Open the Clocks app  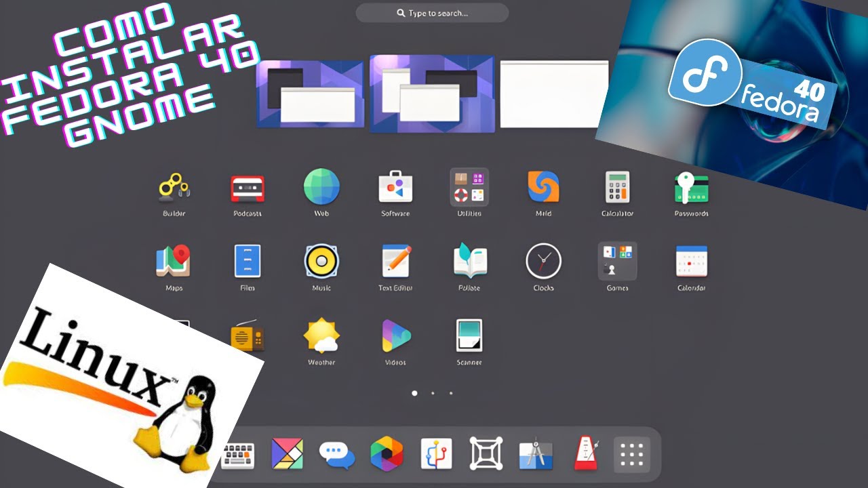point(543,261)
